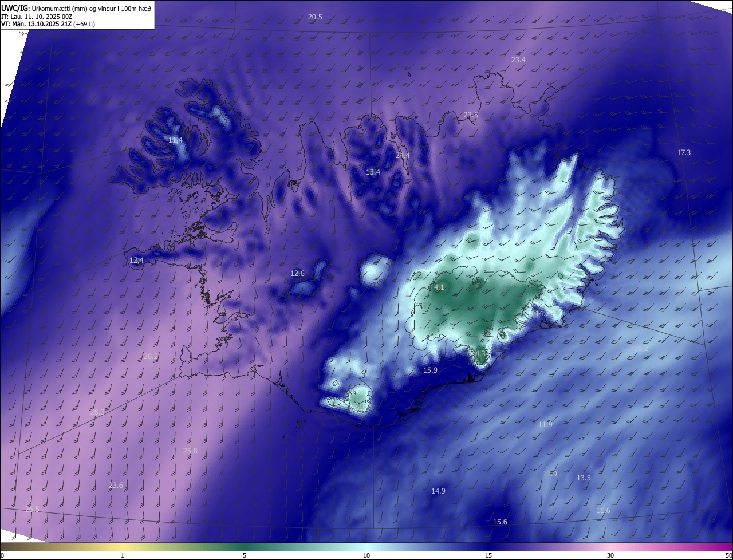Viewport: 733px width, 560px height.
Task: Click the valid time 'VT: Mán. 13.10.2025 21Z'
Action: [37, 24]
